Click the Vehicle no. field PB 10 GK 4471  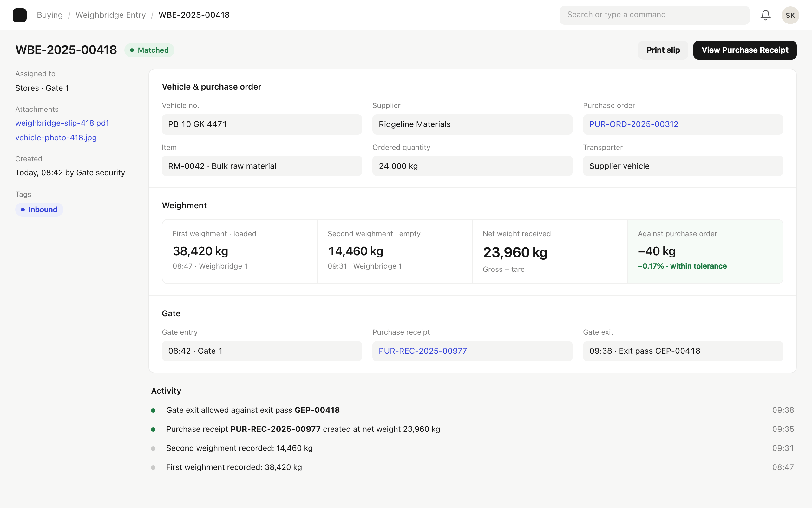click(x=262, y=124)
